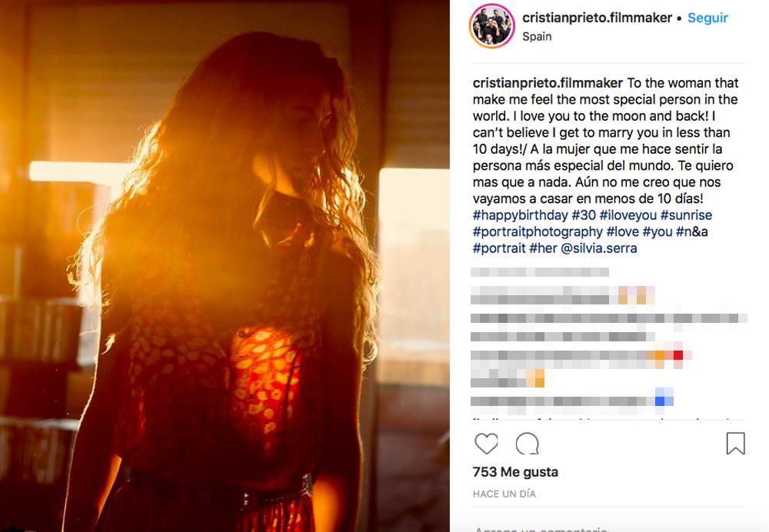This screenshot has width=769, height=532.
Task: Open the #sunrise hashtag
Action: 686,215
